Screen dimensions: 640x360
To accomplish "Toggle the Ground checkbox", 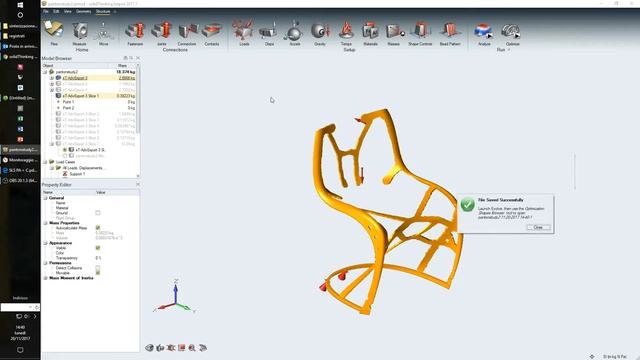I will pyautogui.click(x=98, y=213).
